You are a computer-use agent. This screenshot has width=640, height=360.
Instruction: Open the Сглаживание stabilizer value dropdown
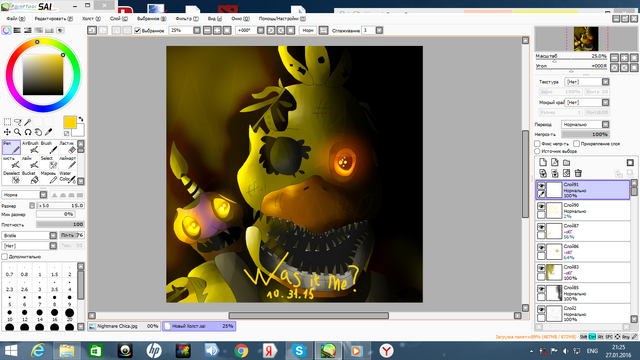(x=373, y=30)
